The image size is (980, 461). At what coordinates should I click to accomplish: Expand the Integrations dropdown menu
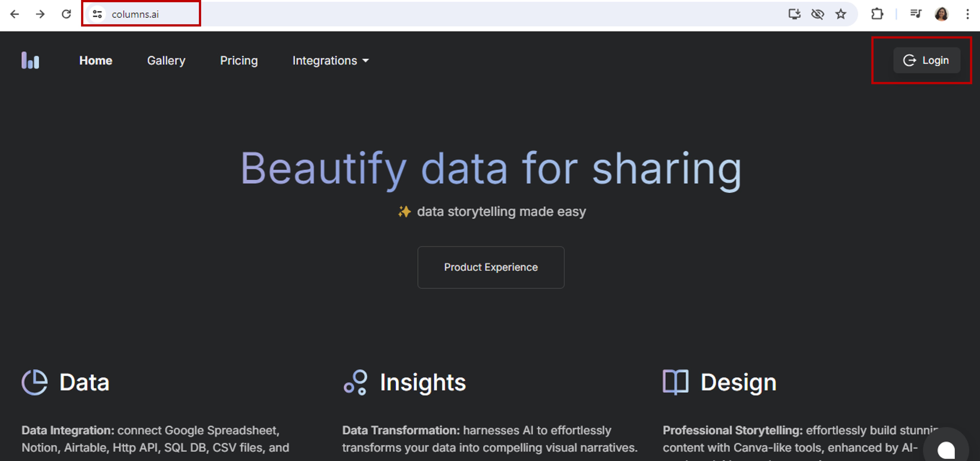(x=330, y=61)
